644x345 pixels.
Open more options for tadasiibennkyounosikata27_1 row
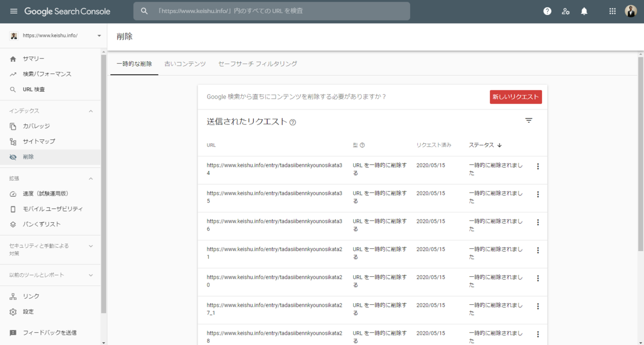pos(538,306)
